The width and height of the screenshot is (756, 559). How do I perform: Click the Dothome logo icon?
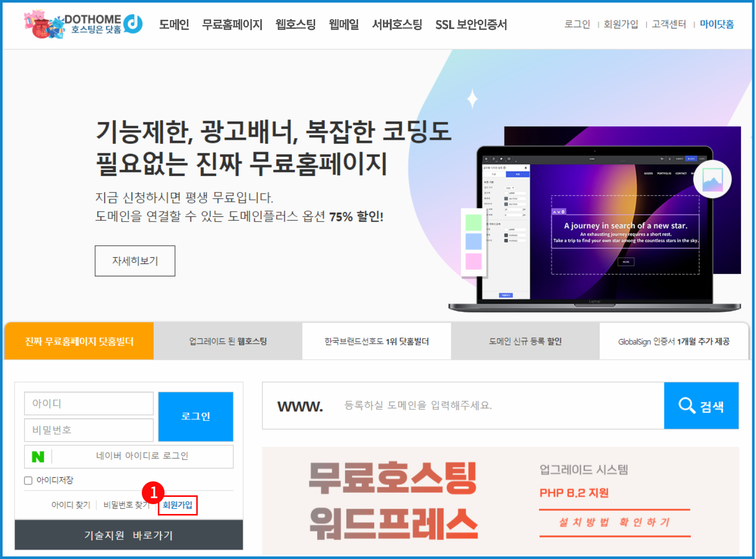133,24
